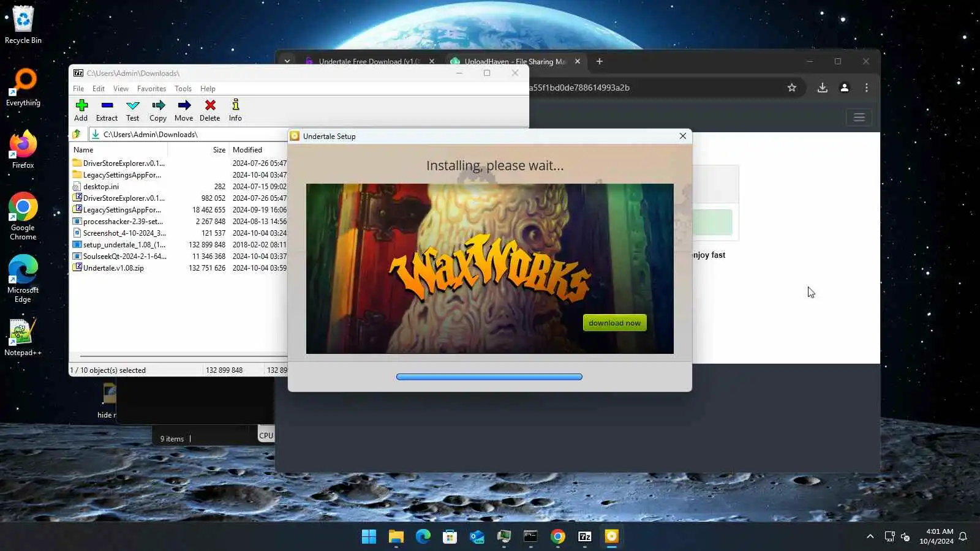980x551 pixels.
Task: Select the Microsoft Edge desktop shortcut
Action: (x=23, y=279)
